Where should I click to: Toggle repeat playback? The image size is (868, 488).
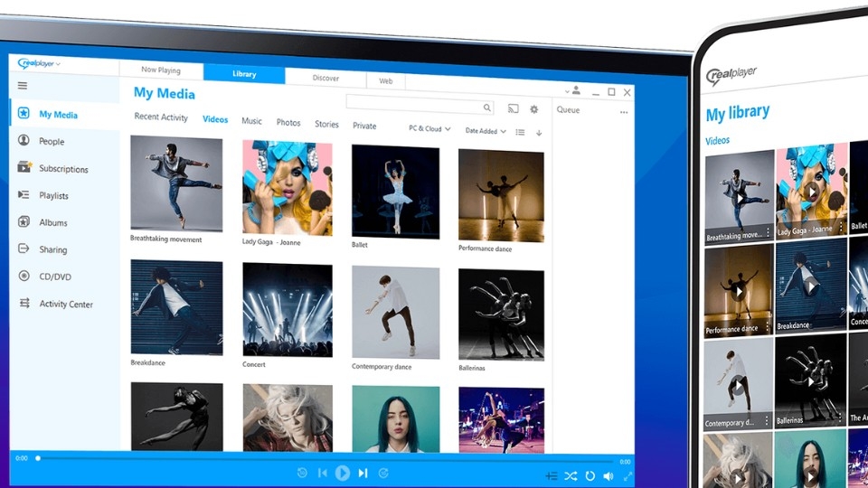(590, 476)
